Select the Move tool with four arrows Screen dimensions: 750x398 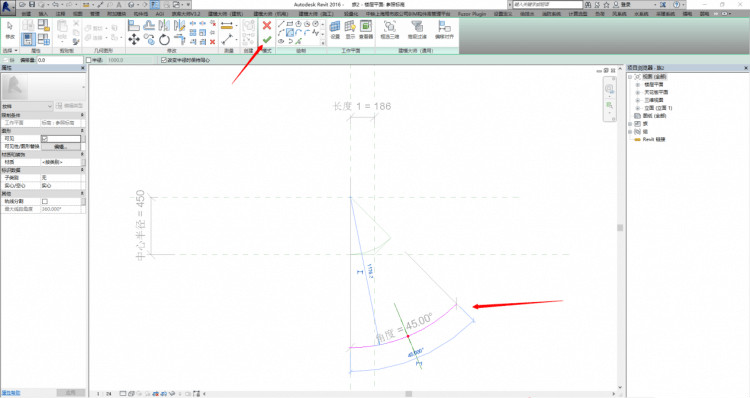tap(134, 39)
